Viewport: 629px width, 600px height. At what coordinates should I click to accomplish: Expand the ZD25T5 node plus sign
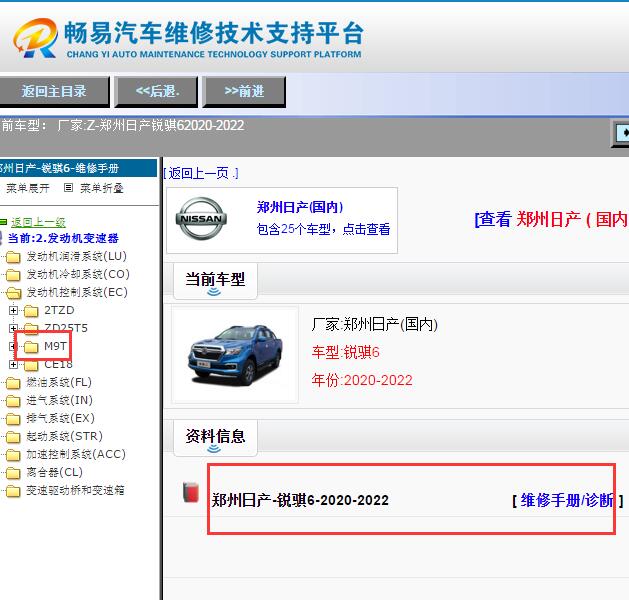point(13,328)
